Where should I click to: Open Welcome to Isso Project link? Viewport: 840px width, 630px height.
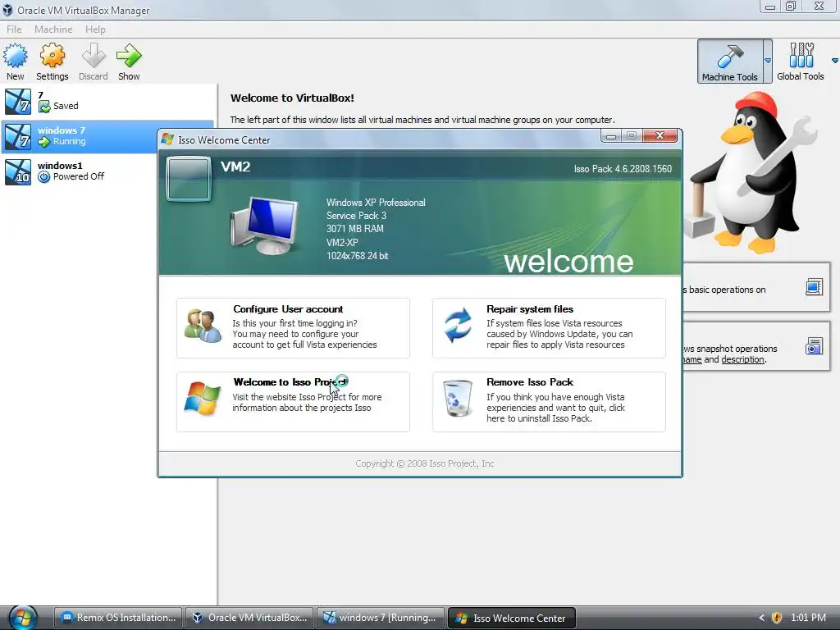293,402
